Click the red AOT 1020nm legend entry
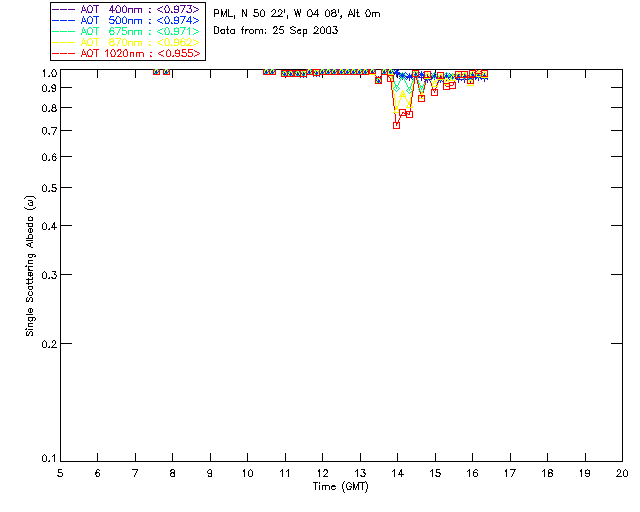640x512 pixels. click(127, 53)
